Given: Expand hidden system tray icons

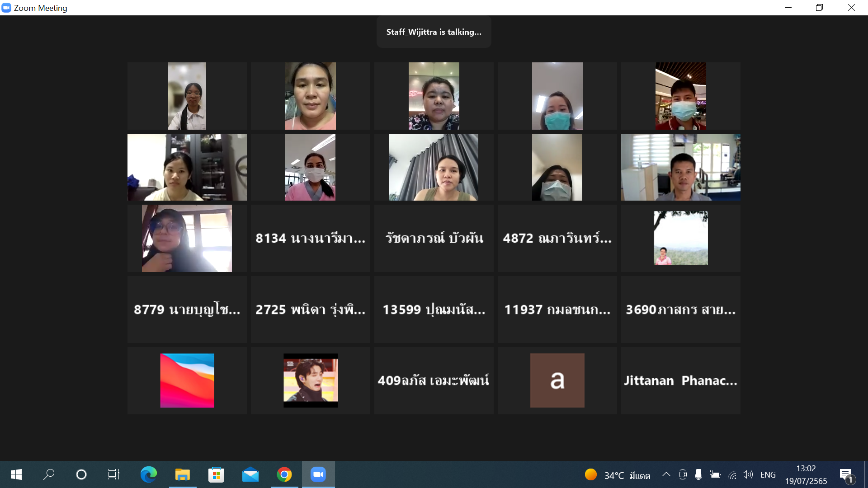Looking at the screenshot, I should [x=666, y=474].
